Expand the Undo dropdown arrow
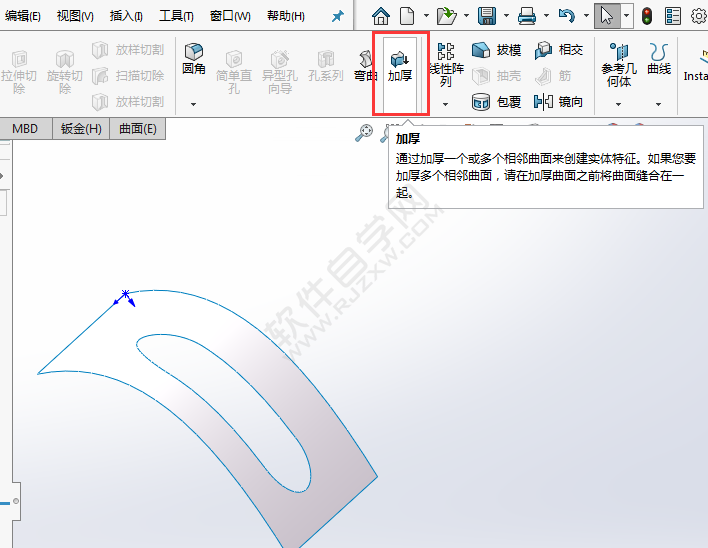 (586, 16)
